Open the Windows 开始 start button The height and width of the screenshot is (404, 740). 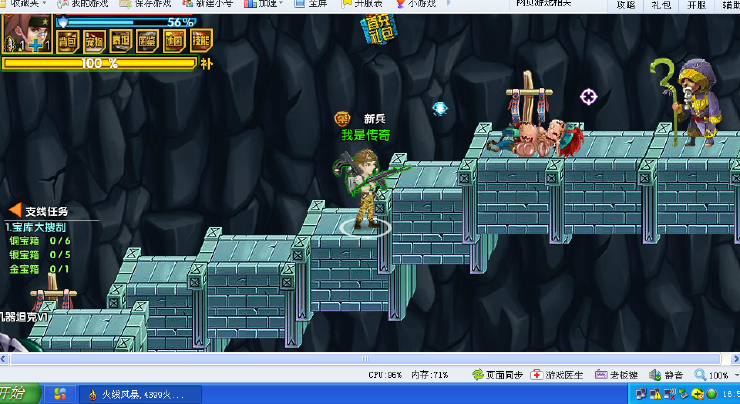point(20,394)
